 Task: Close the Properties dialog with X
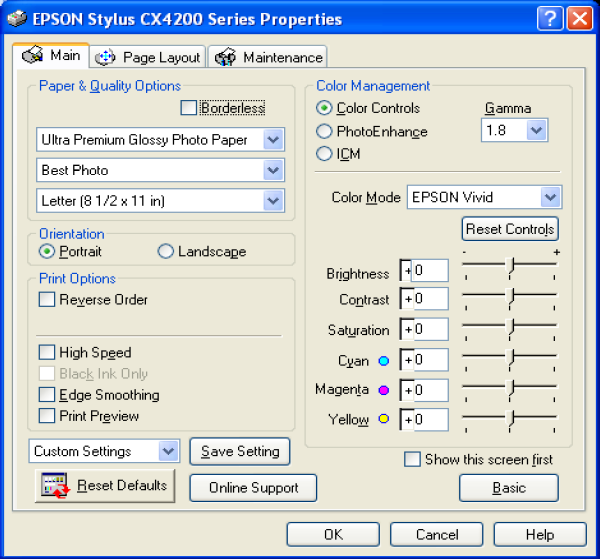click(579, 18)
